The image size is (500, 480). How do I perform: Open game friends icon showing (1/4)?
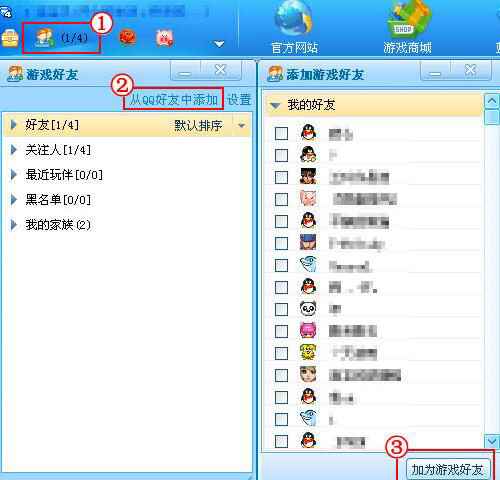pos(61,38)
